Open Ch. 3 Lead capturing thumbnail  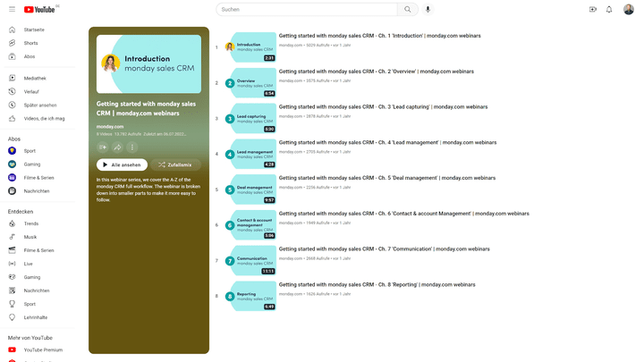[x=250, y=118]
